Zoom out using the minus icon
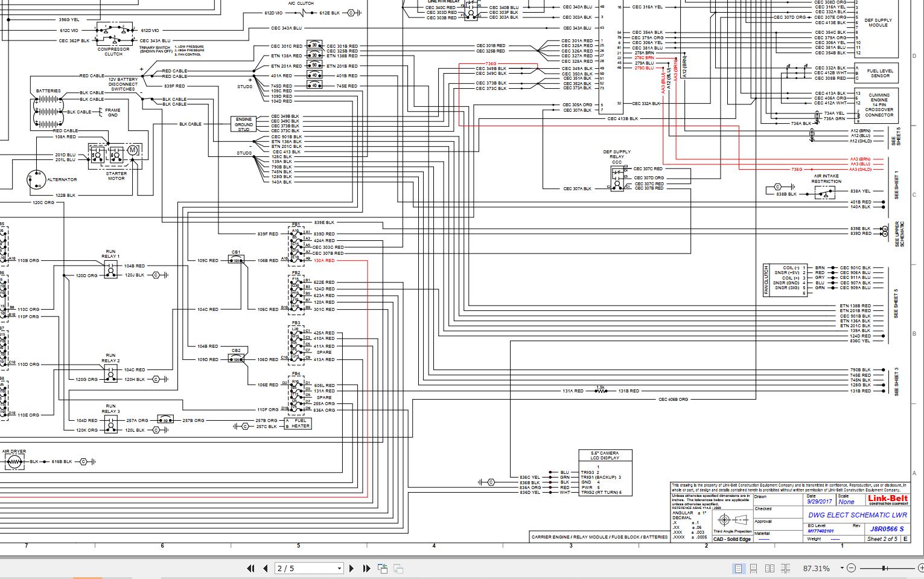This screenshot has height=579, width=924. point(852,568)
